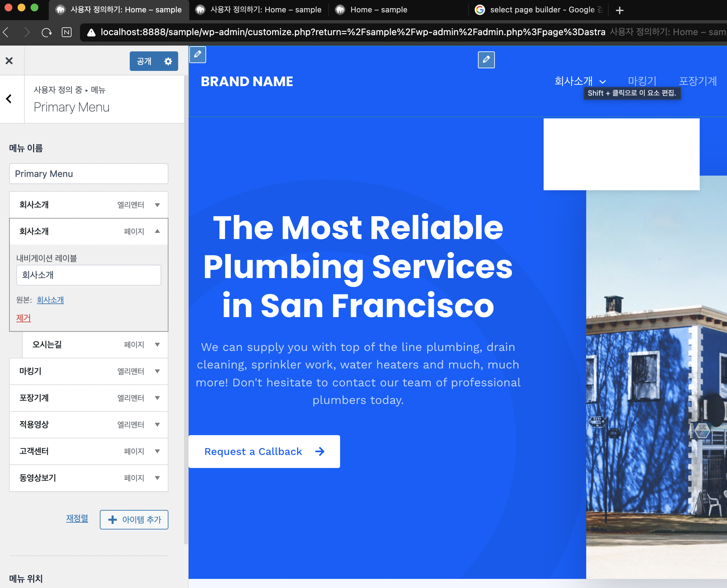The image size is (727, 588).
Task: Expand the 마킹기 menu item
Action: coord(157,371)
